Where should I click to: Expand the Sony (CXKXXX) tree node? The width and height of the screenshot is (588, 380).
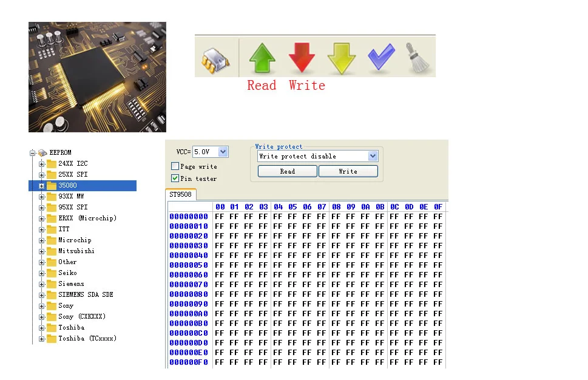click(42, 317)
